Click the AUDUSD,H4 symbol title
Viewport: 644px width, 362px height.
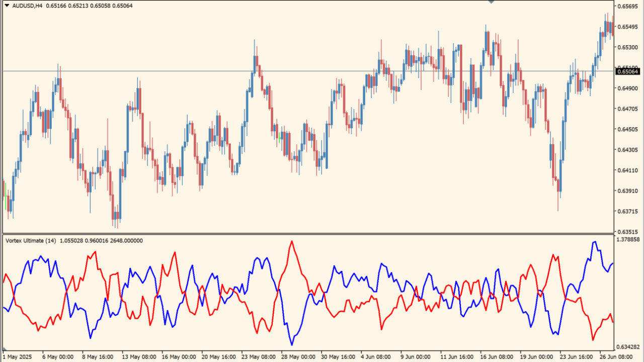point(27,6)
